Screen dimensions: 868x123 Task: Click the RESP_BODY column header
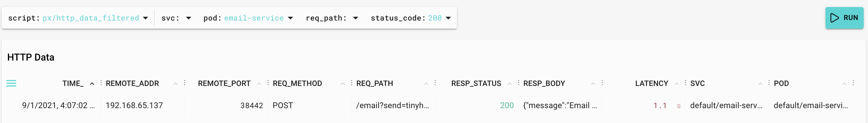(x=544, y=84)
